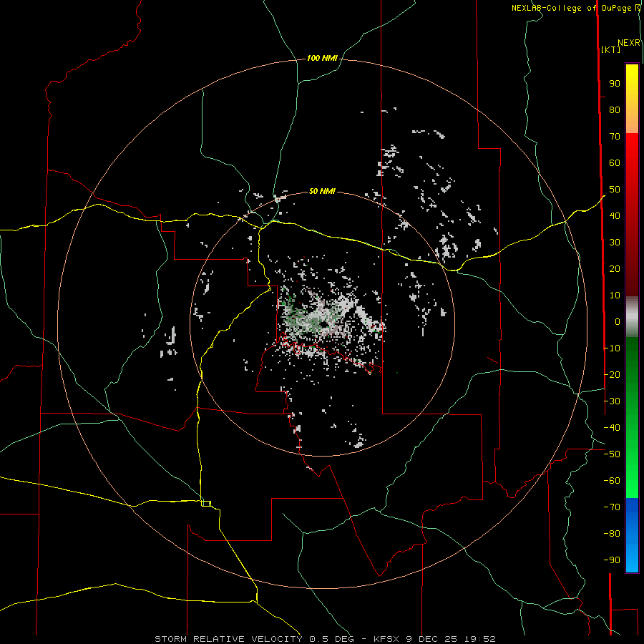Click the 50 value on the velocity scale
644x644 pixels.
[615, 190]
